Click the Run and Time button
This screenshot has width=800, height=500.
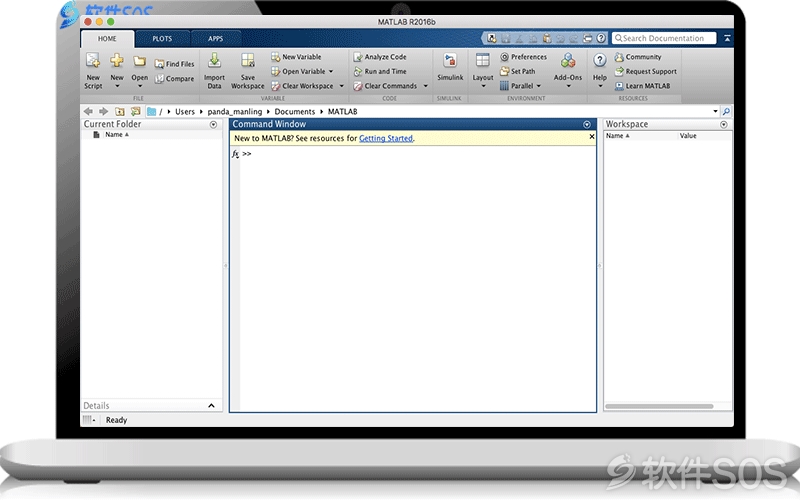click(x=380, y=71)
